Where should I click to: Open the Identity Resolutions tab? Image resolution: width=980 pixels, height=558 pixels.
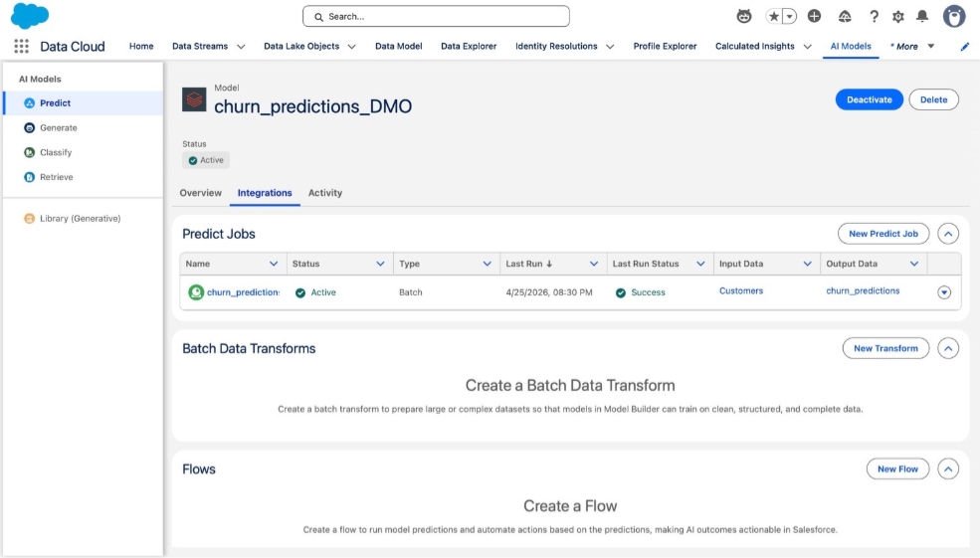click(x=556, y=46)
